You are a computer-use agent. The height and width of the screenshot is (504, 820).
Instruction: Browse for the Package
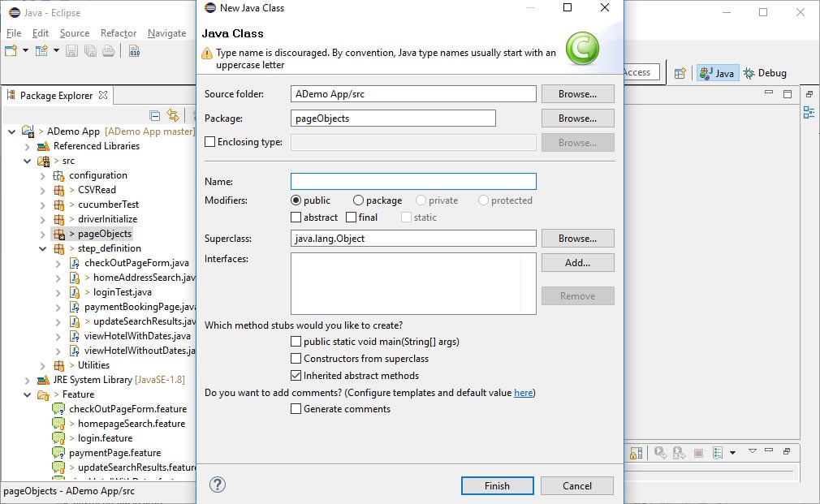(x=578, y=118)
